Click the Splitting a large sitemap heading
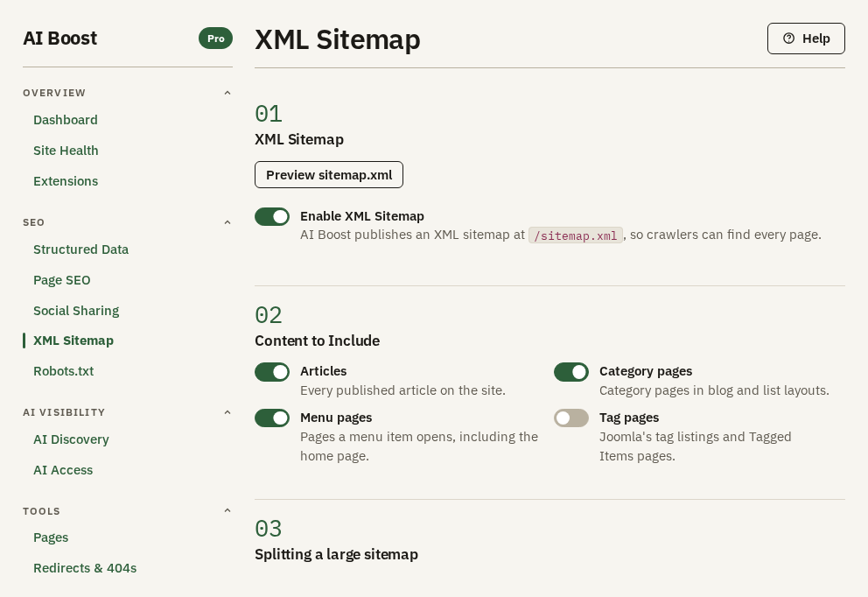Image resolution: width=868 pixels, height=597 pixels. pos(336,554)
